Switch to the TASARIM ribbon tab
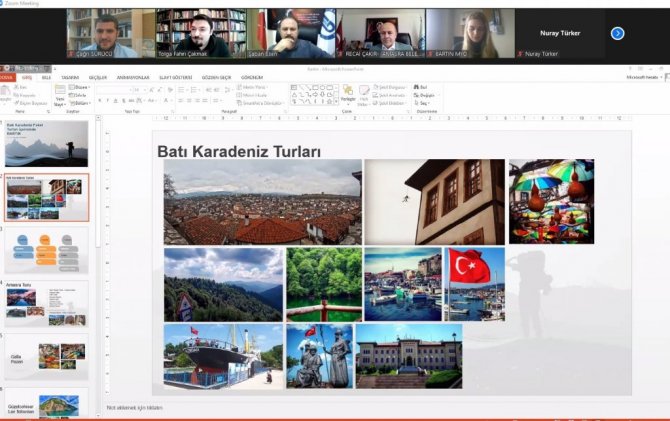The image size is (670, 421). 69,76
